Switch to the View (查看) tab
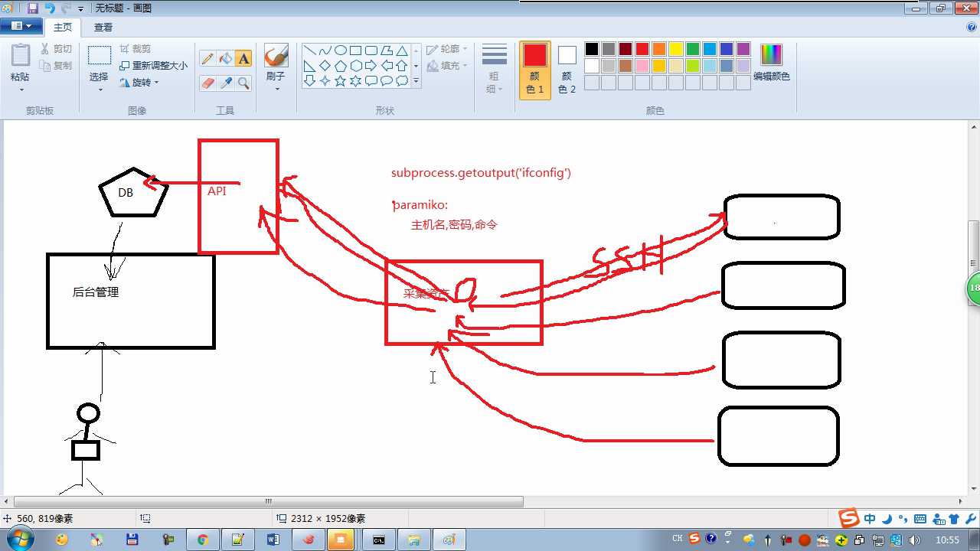This screenshot has width=980, height=551. pyautogui.click(x=103, y=28)
